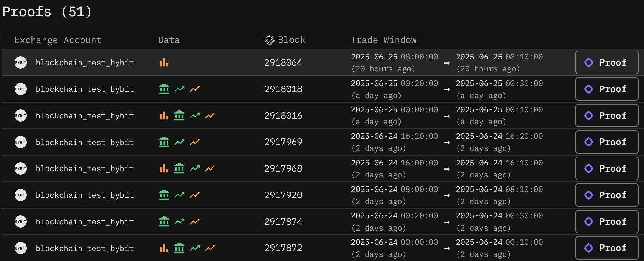
Task: Click the bank icon in block 2917874 row
Action: point(164,221)
